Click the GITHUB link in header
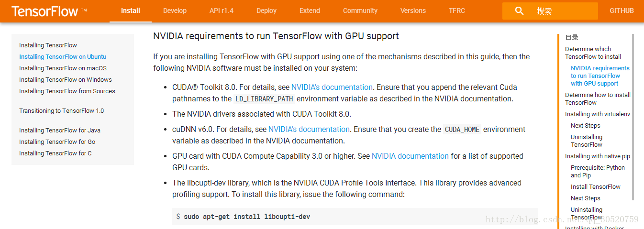The height and width of the screenshot is (229, 644). pyautogui.click(x=622, y=11)
